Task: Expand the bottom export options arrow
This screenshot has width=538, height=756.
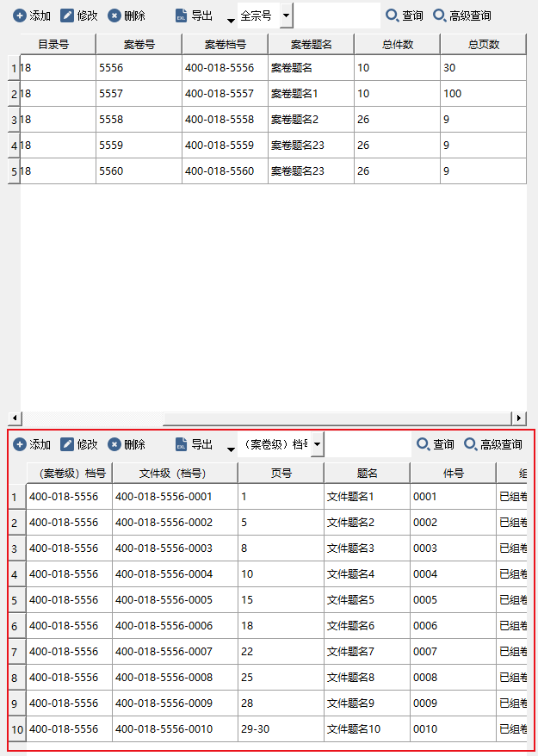Action: tap(231, 449)
